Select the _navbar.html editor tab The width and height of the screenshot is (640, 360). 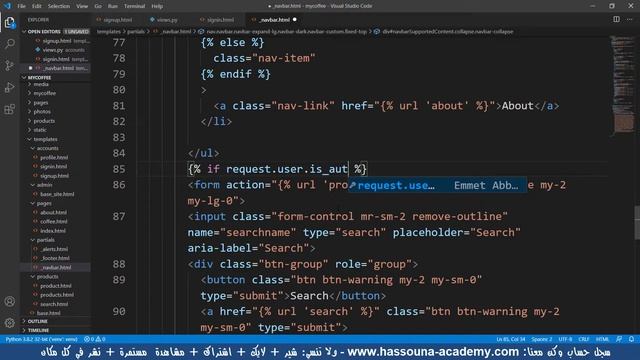coord(274,20)
